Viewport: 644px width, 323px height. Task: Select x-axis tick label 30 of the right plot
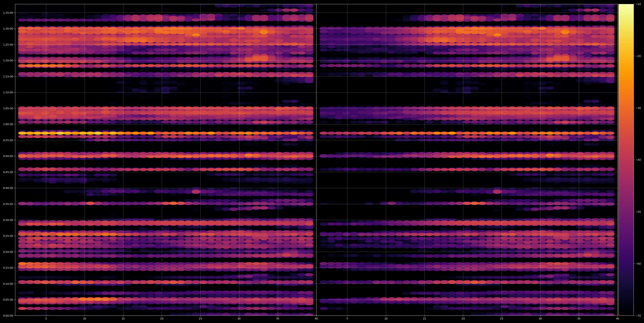coord(540,319)
